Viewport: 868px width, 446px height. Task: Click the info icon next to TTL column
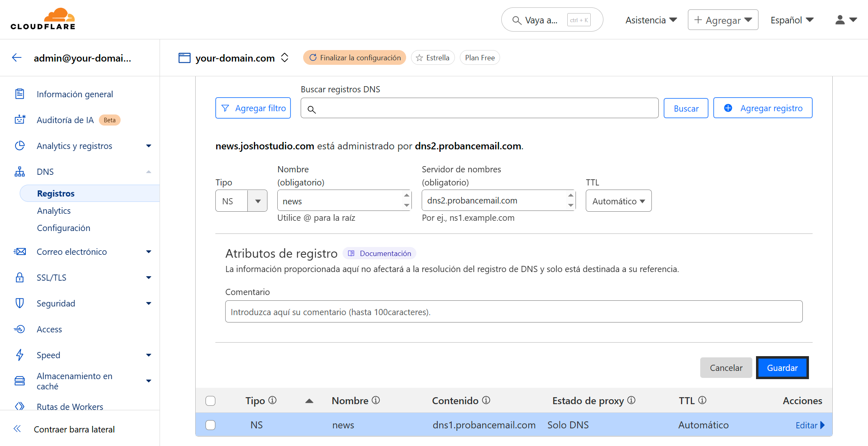[x=702, y=400]
